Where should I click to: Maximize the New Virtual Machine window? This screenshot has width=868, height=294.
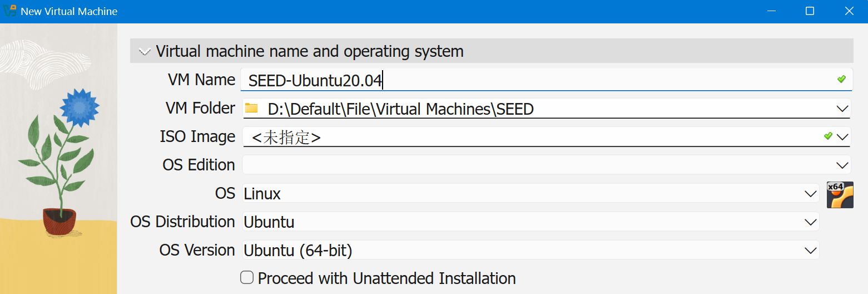point(810,11)
